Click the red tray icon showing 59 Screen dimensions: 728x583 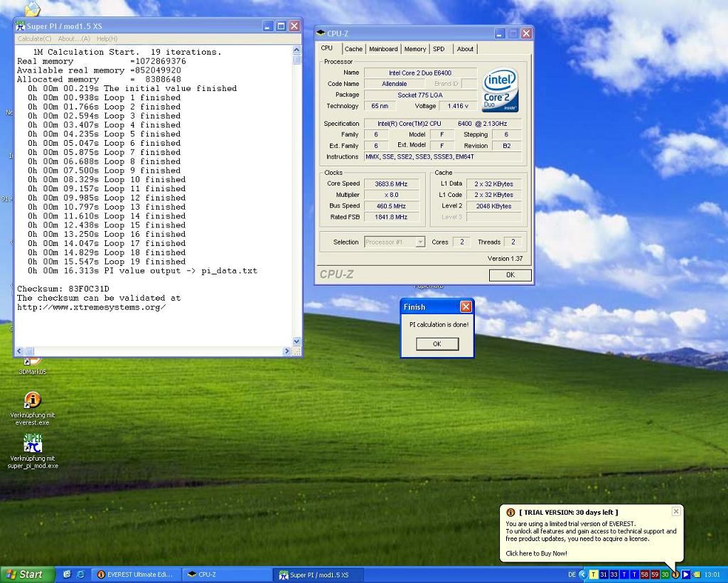point(655,574)
